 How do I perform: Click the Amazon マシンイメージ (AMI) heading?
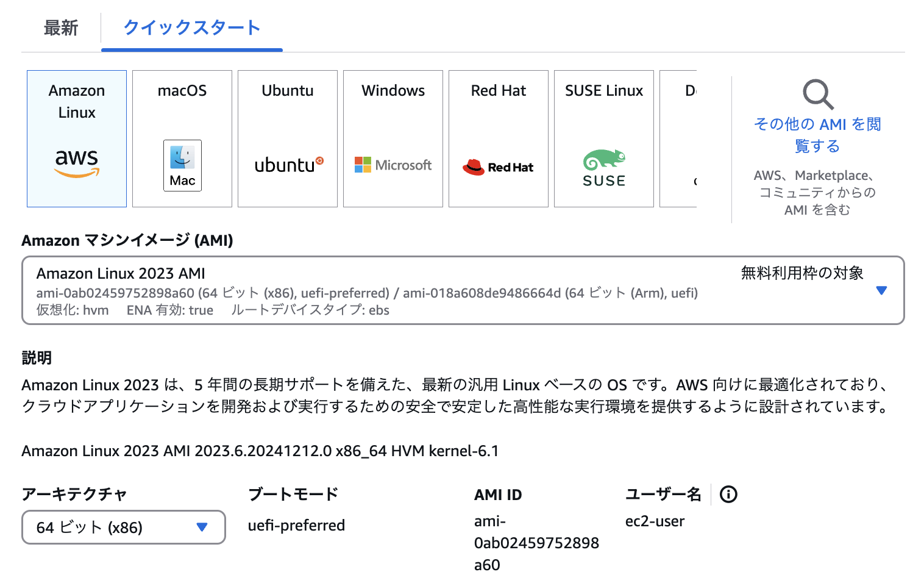click(127, 240)
